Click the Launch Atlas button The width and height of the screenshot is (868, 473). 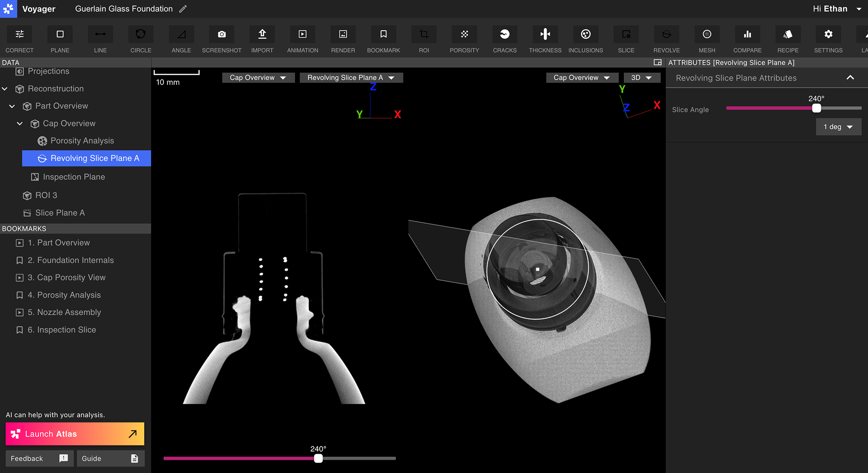[x=75, y=434]
